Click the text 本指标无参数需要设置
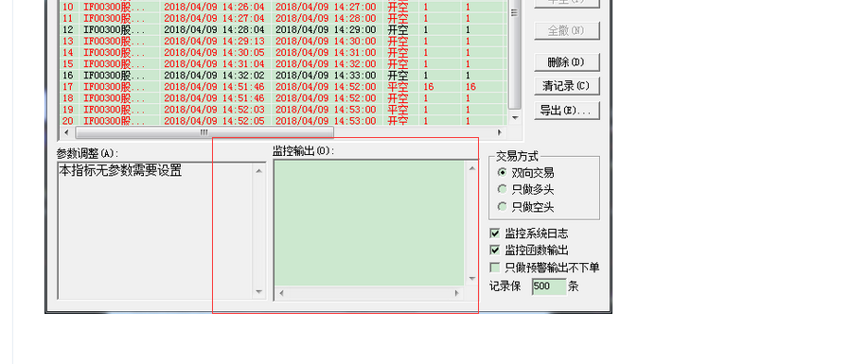The height and width of the screenshot is (364, 868). 120,171
